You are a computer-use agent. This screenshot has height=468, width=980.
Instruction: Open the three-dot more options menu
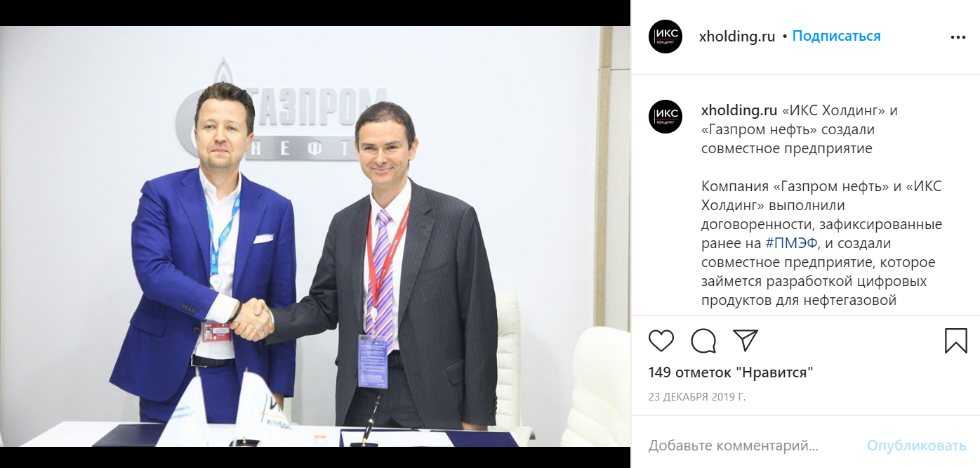(x=958, y=37)
